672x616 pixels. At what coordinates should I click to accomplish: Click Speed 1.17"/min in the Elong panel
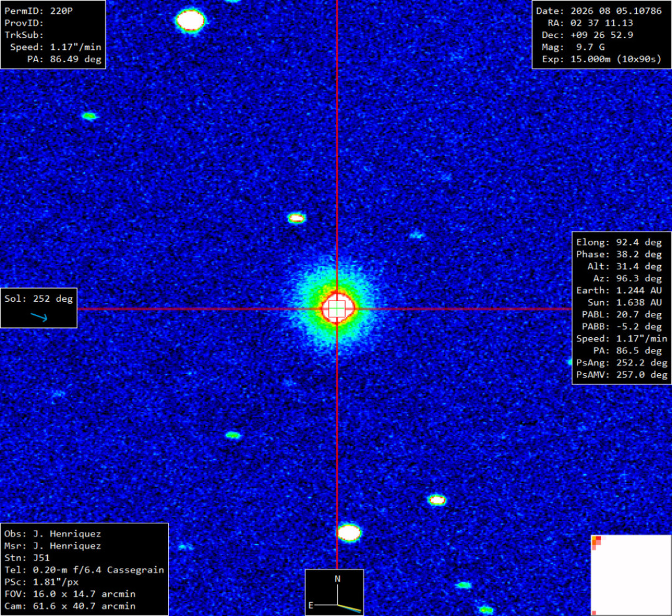pyautogui.click(x=622, y=338)
